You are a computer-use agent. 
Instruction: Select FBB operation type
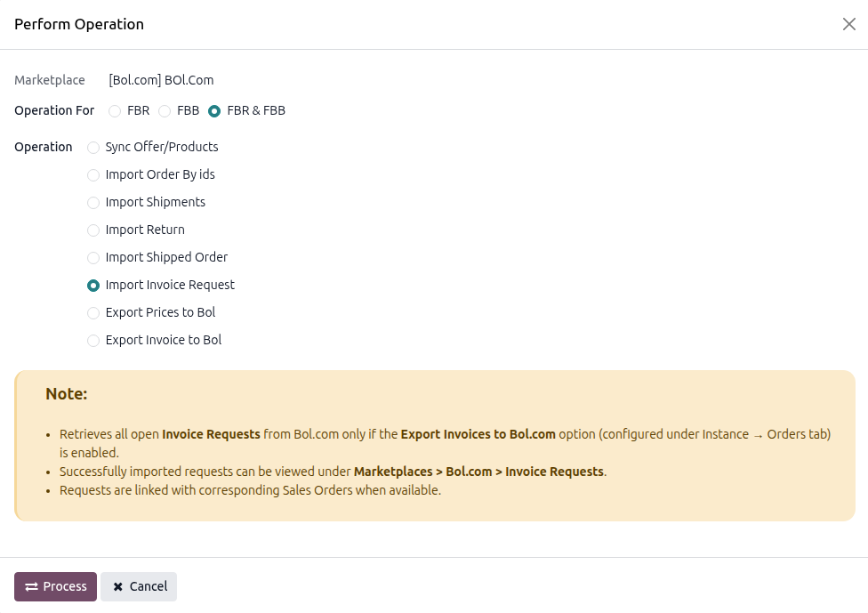(165, 111)
